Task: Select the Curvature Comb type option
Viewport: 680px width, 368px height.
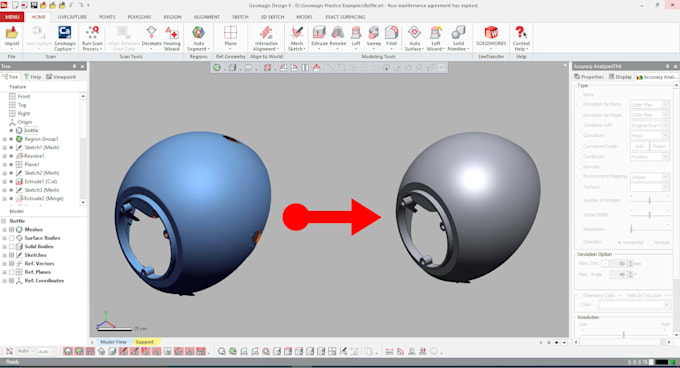Action: pyautogui.click(x=579, y=147)
